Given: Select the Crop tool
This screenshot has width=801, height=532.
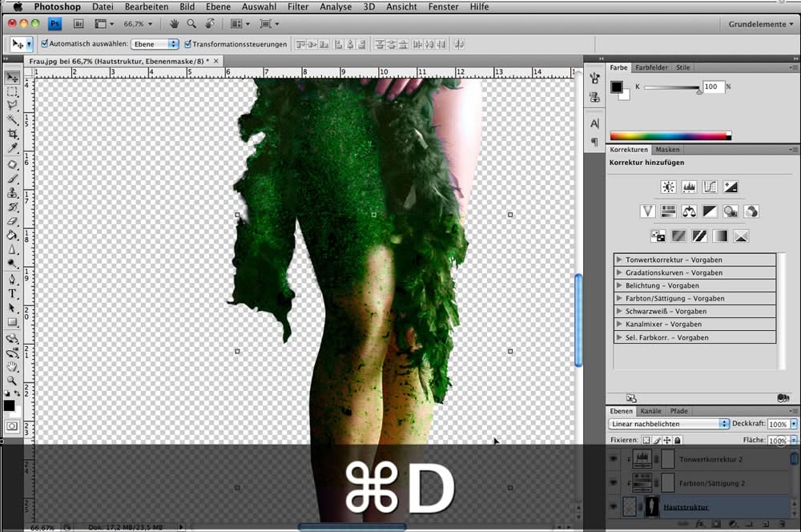Looking at the screenshot, I should click(x=12, y=134).
